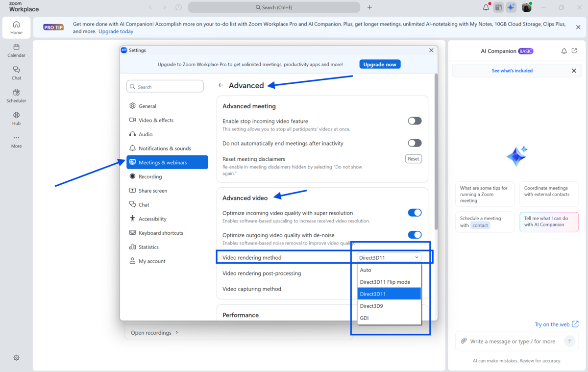Disable super resolution video optimization toggle
Viewport: 588px width, 372px height.
pyautogui.click(x=415, y=213)
